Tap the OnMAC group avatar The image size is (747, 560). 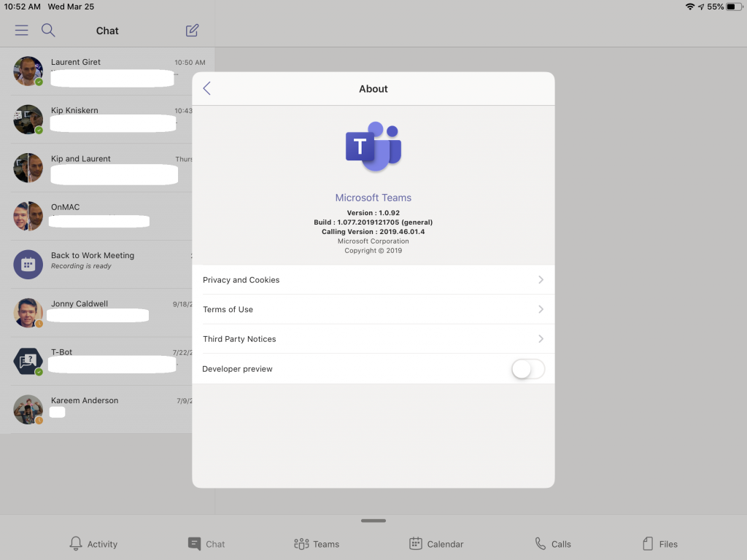pyautogui.click(x=28, y=216)
